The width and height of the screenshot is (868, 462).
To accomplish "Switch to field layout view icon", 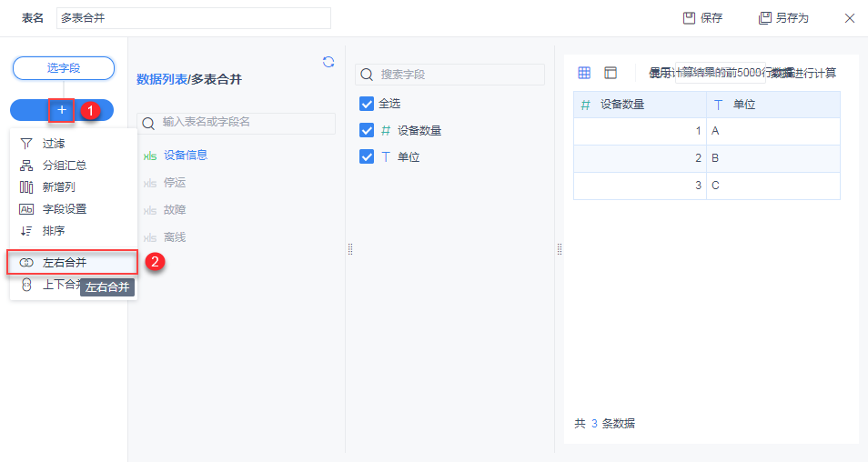I will pyautogui.click(x=611, y=73).
